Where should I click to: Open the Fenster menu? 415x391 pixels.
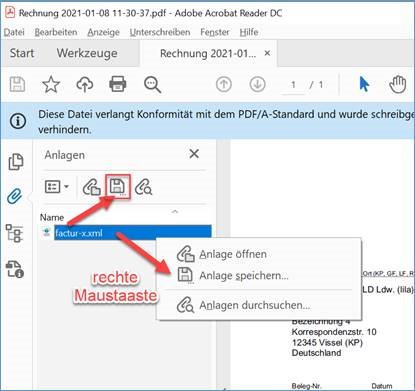(215, 32)
